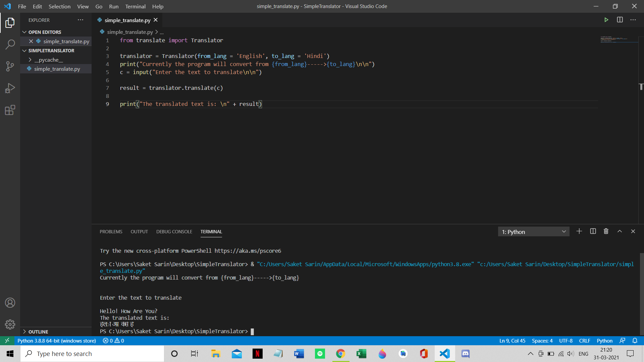
Task: Click the Python 3.8.8 interpreter selector
Action: (x=57, y=341)
